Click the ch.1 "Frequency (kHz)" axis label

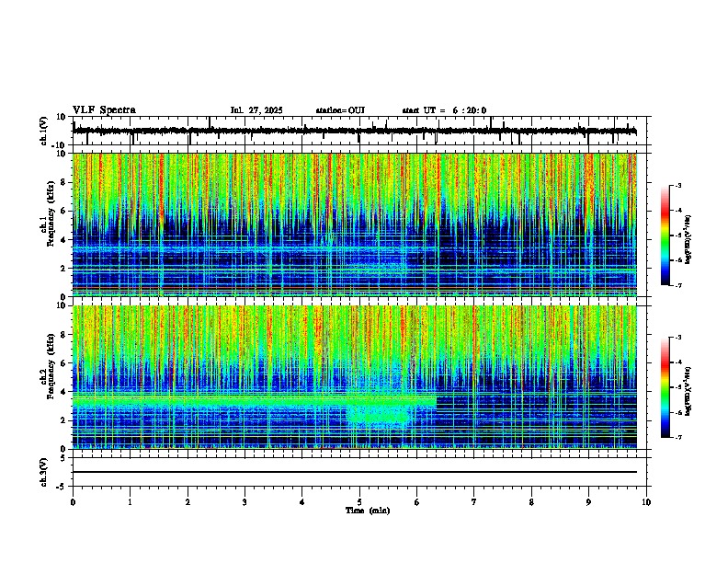point(51,213)
